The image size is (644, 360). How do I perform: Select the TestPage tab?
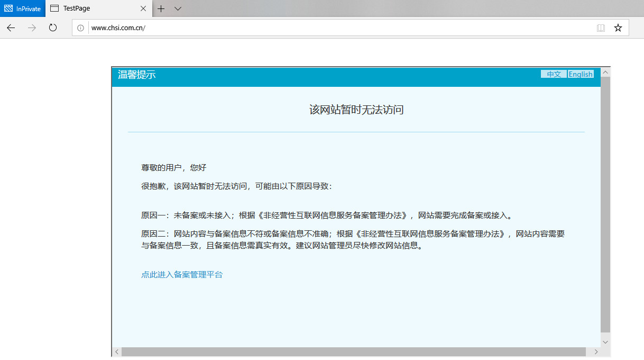click(x=90, y=8)
